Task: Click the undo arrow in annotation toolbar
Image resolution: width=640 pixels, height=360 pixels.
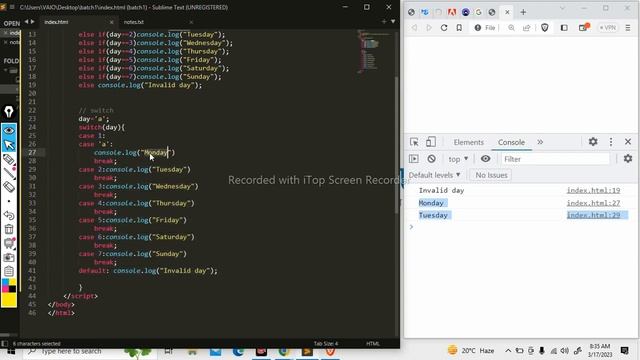Action: pos(9,215)
